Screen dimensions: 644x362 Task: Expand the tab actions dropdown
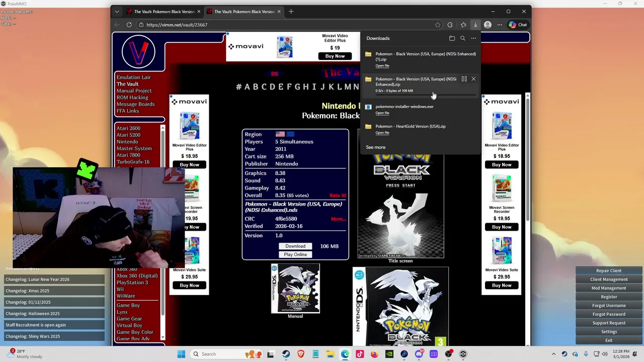click(x=117, y=12)
